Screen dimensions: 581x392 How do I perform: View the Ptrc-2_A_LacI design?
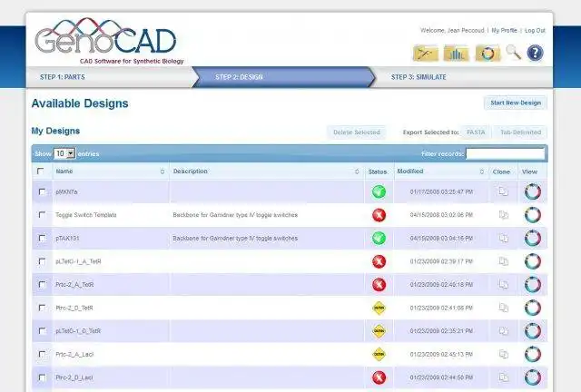(533, 354)
